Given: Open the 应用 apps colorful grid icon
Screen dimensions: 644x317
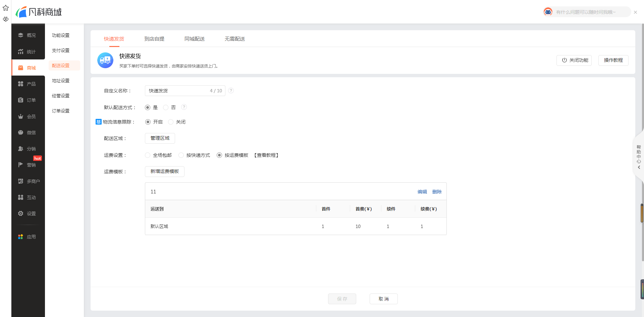Looking at the screenshot, I should 21,237.
